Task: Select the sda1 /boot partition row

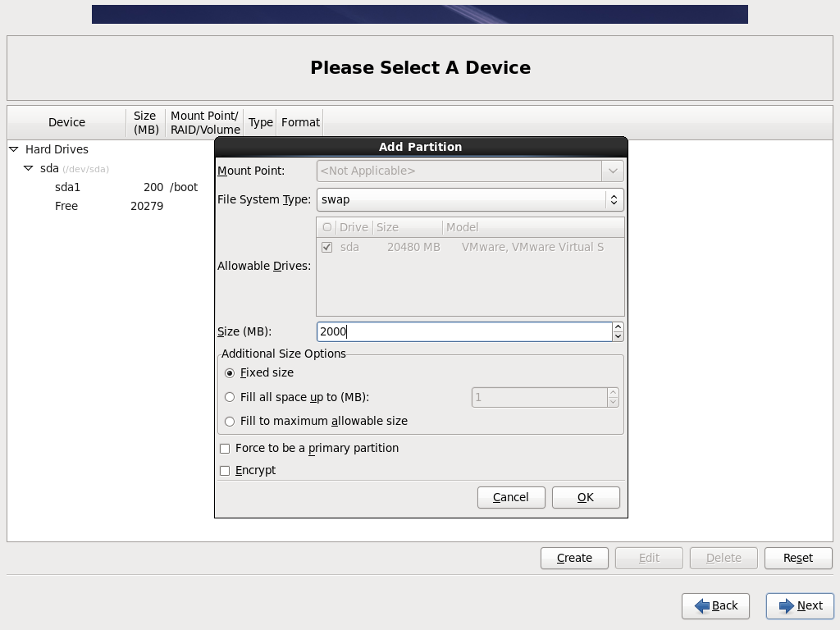Action: click(111, 187)
